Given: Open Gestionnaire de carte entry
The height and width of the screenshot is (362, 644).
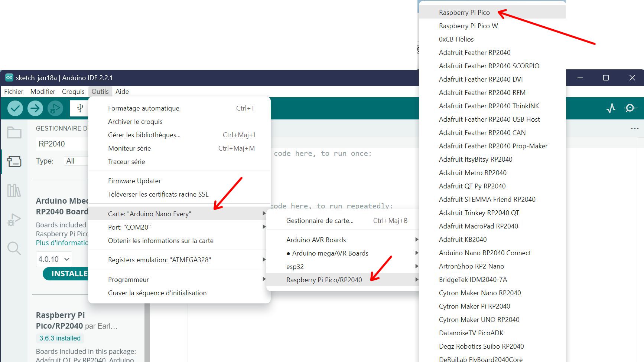Looking at the screenshot, I should (343, 221).
